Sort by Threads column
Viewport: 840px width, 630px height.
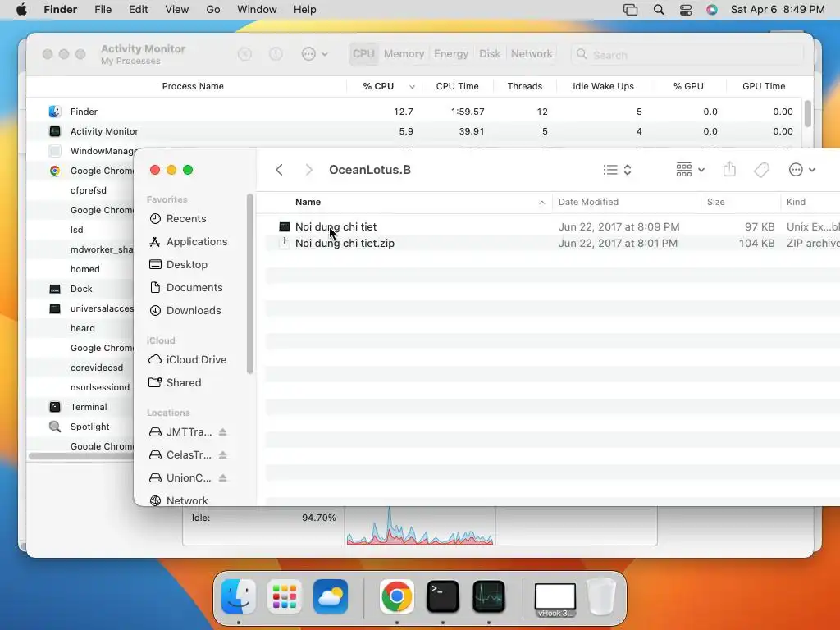click(525, 86)
